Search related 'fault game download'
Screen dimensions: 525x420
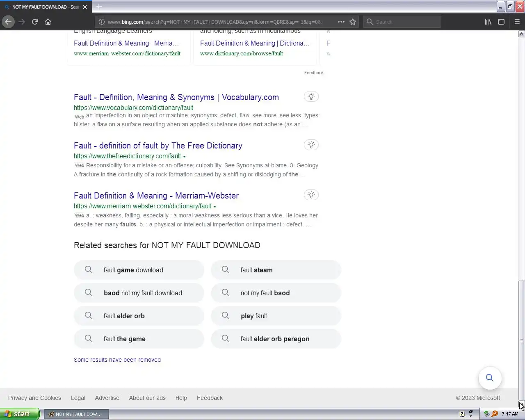coord(139,270)
